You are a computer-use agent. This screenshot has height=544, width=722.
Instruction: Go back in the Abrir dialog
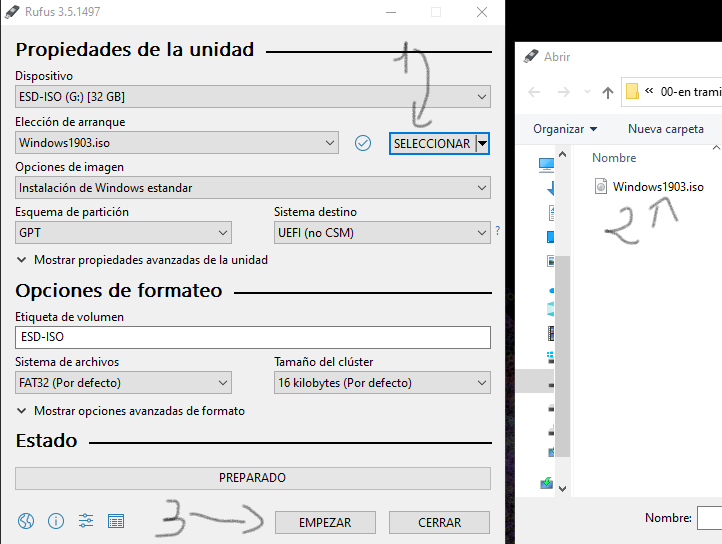coord(534,92)
